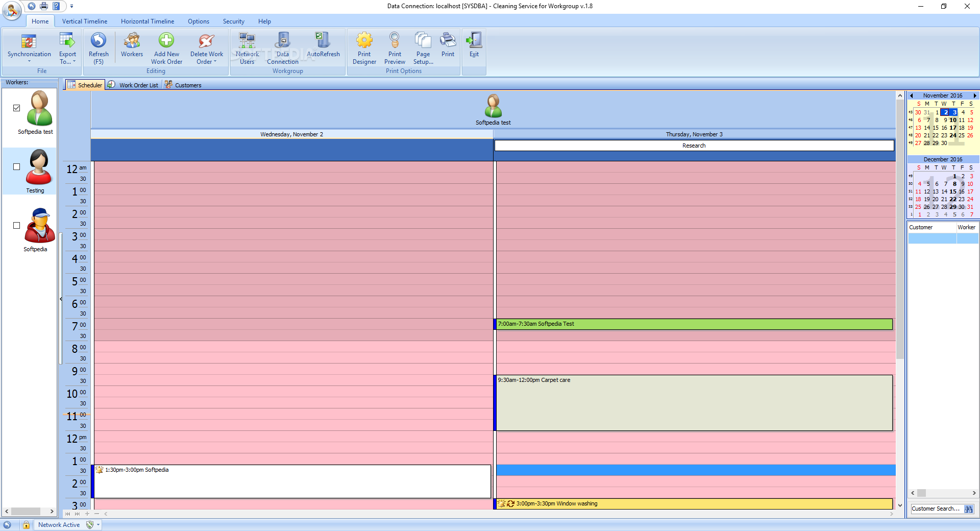Select December 22 in the mini calendar
This screenshot has width=980, height=531.
click(953, 199)
